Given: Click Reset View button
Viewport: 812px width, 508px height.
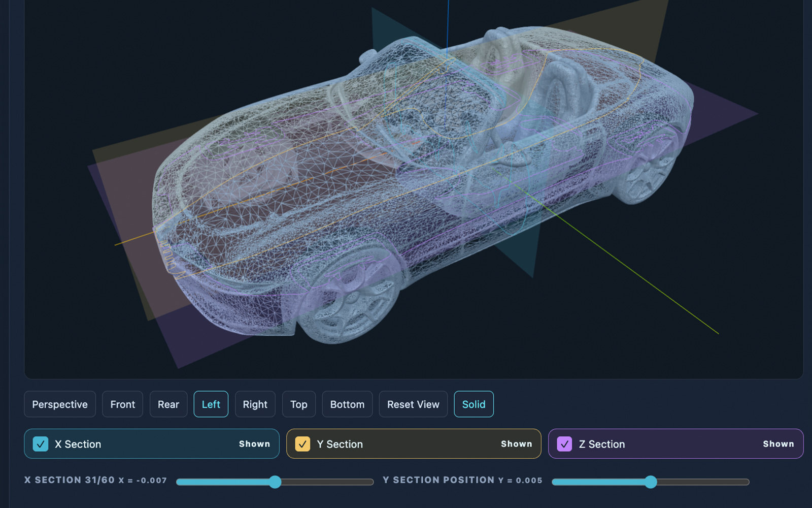Looking at the screenshot, I should coord(413,404).
